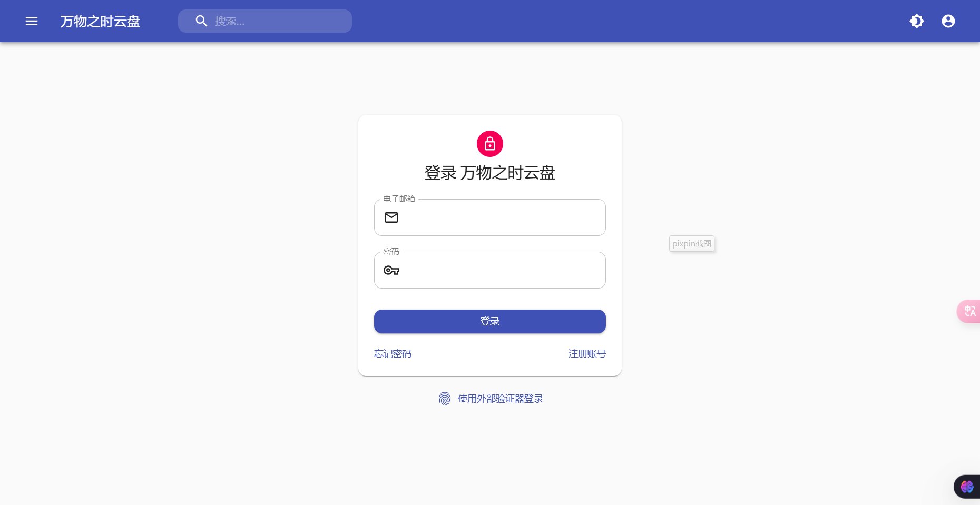
Task: Click the pink lock avatar icon
Action: (x=490, y=144)
